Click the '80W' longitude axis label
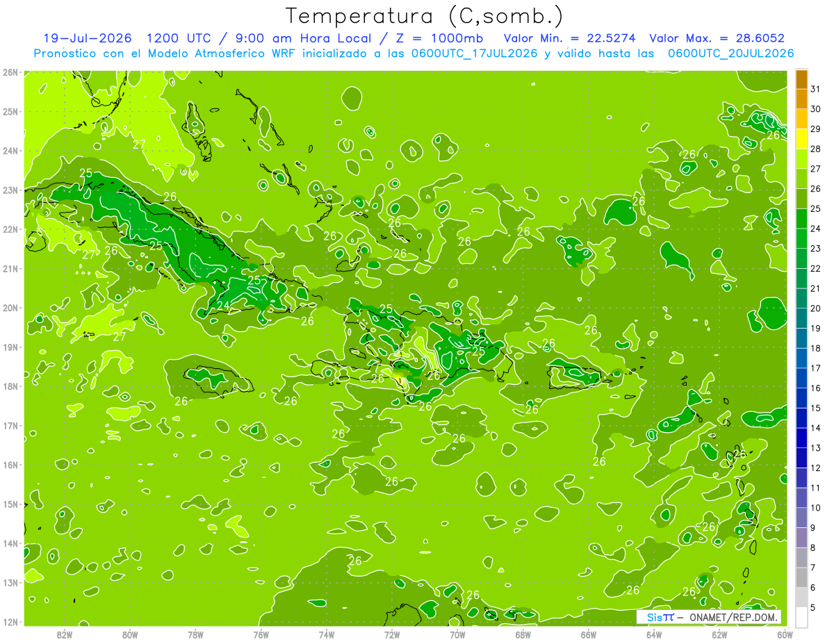Screen dimensions: 834x644 coord(130,635)
